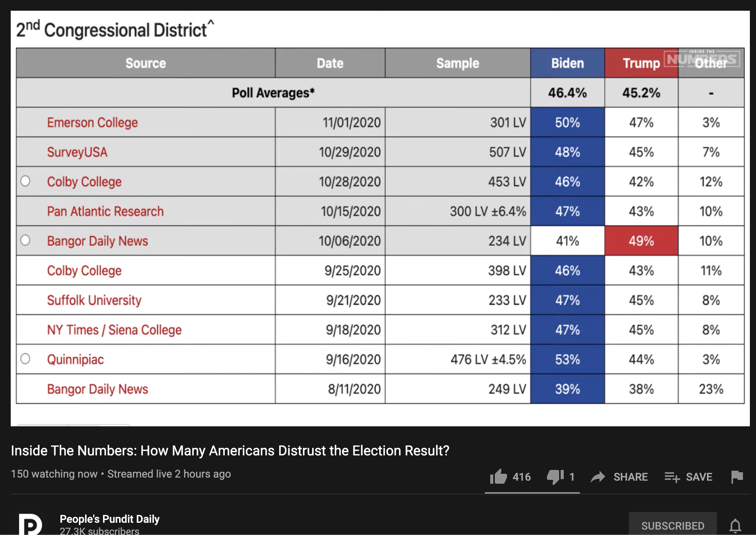The height and width of the screenshot is (535, 756).
Task: Open the People's Pundit Daily channel avatar
Action: [31, 524]
